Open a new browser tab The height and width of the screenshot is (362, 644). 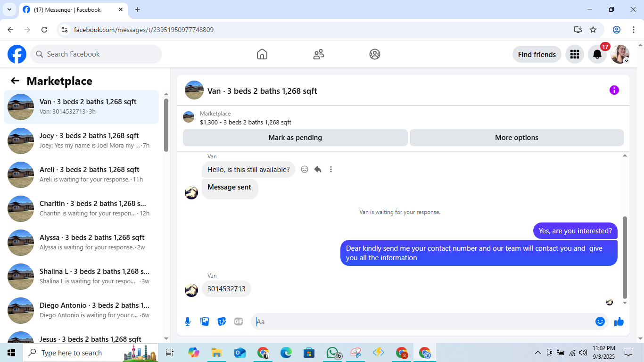click(138, 9)
